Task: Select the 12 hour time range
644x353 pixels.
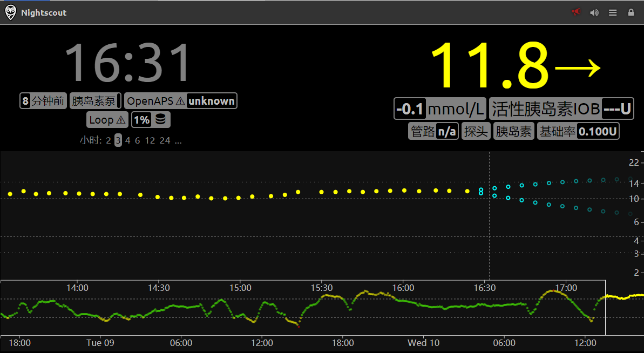Action: click(x=150, y=140)
